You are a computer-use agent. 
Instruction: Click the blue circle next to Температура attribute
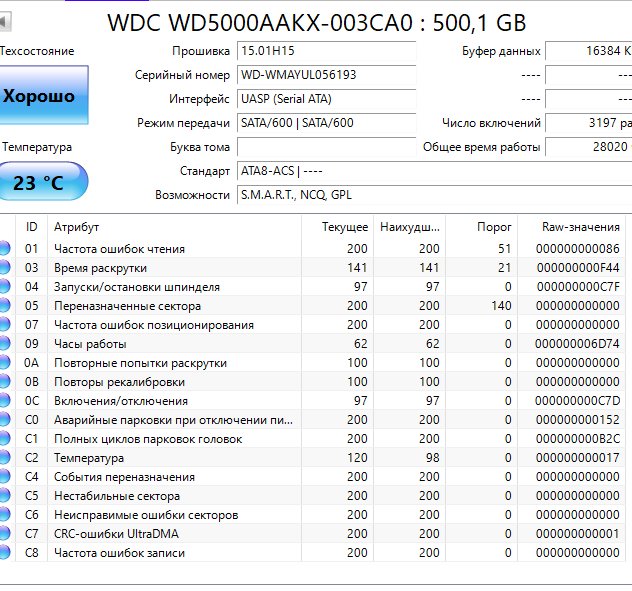point(4,458)
